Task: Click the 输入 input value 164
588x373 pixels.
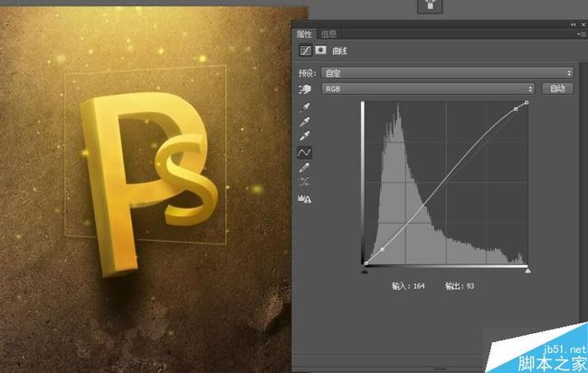Action: coord(419,286)
